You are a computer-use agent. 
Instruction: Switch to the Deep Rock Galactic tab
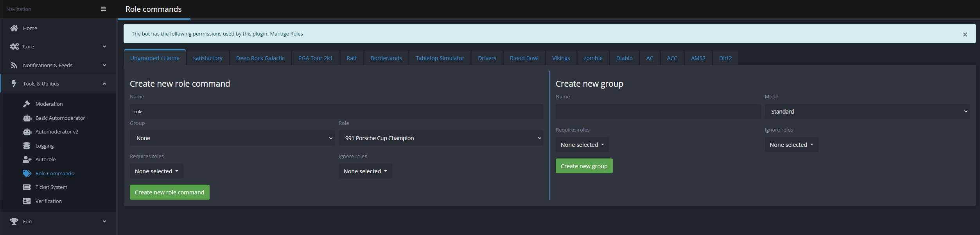pyautogui.click(x=260, y=58)
